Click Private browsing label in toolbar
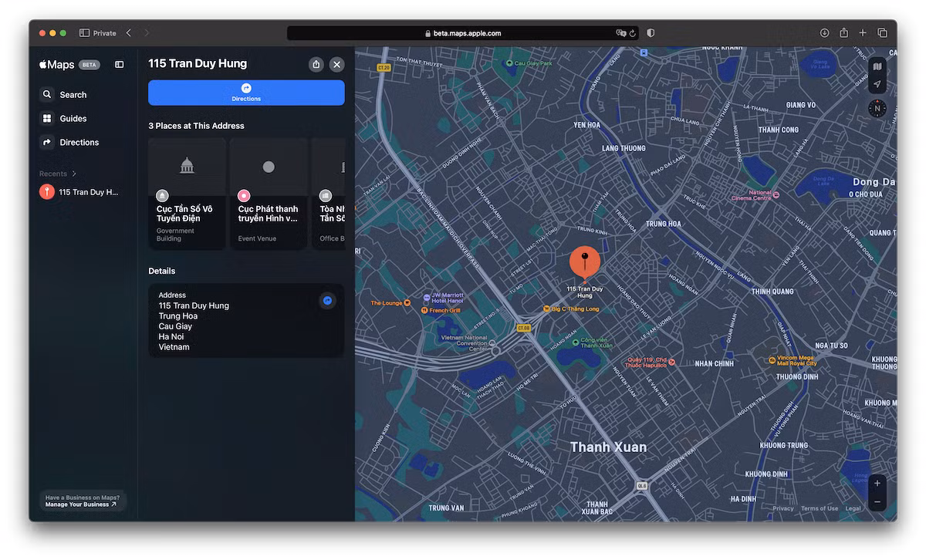Viewport: 926px width, 560px height. pyautogui.click(x=104, y=33)
